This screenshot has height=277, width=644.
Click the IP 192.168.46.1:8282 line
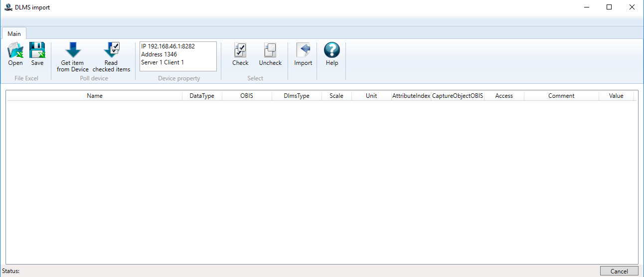(x=168, y=46)
